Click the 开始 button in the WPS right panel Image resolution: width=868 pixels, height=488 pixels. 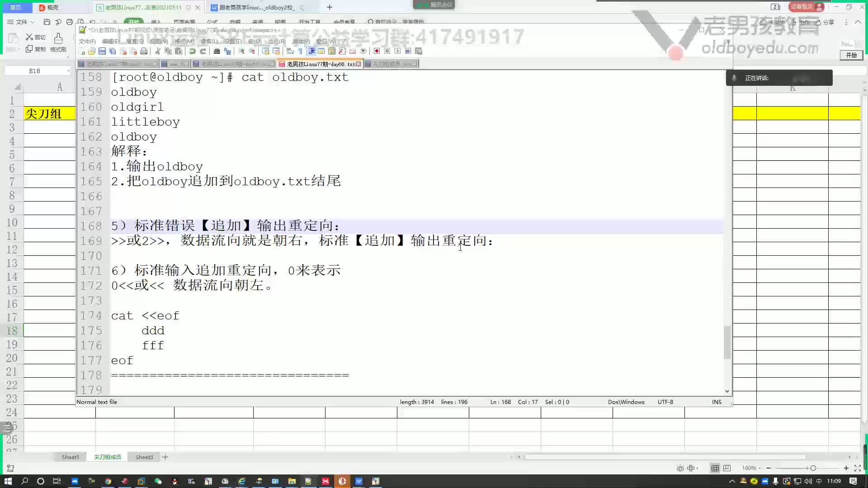point(852,55)
